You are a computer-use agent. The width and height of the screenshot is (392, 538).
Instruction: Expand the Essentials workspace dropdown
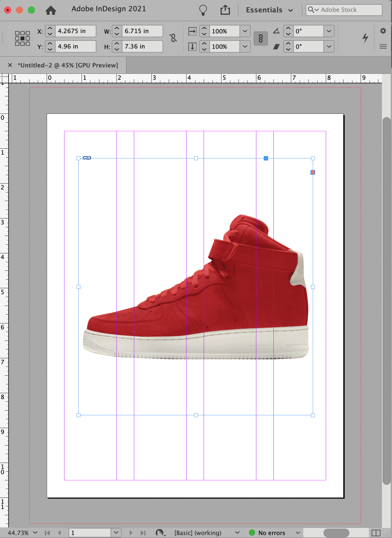tap(269, 10)
